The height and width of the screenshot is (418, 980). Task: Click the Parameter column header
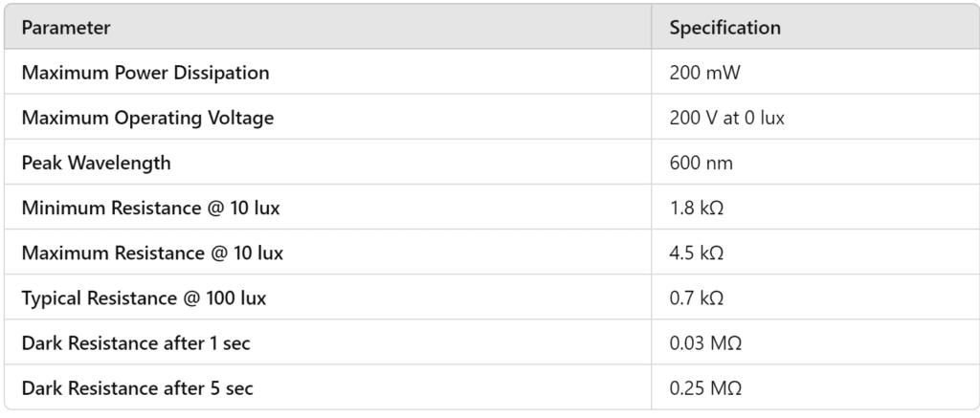coord(65,28)
